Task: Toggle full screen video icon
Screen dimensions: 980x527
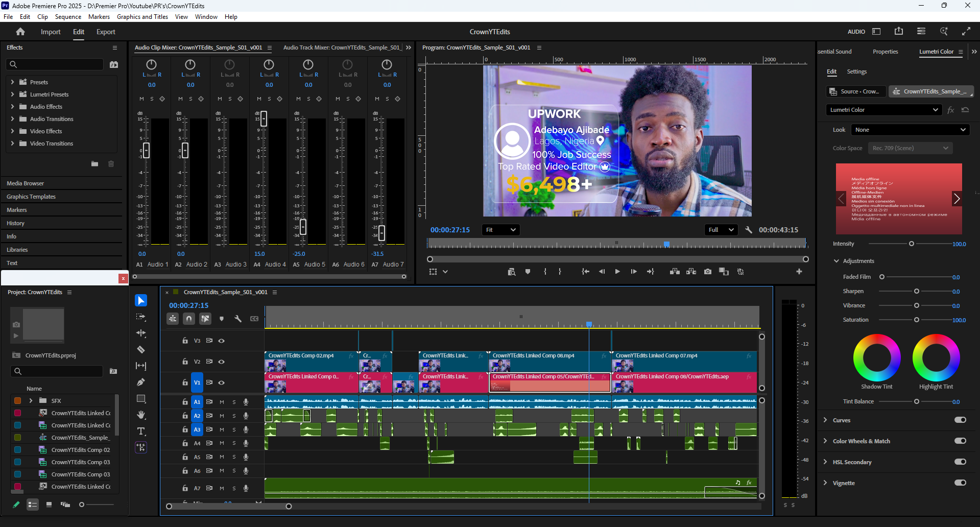Action: coord(966,31)
